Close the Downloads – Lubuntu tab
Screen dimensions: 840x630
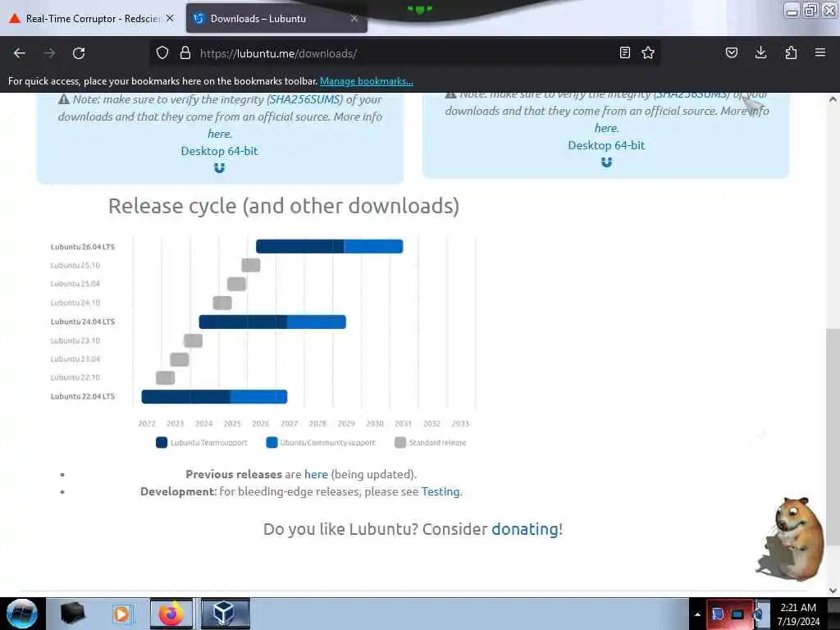point(354,18)
